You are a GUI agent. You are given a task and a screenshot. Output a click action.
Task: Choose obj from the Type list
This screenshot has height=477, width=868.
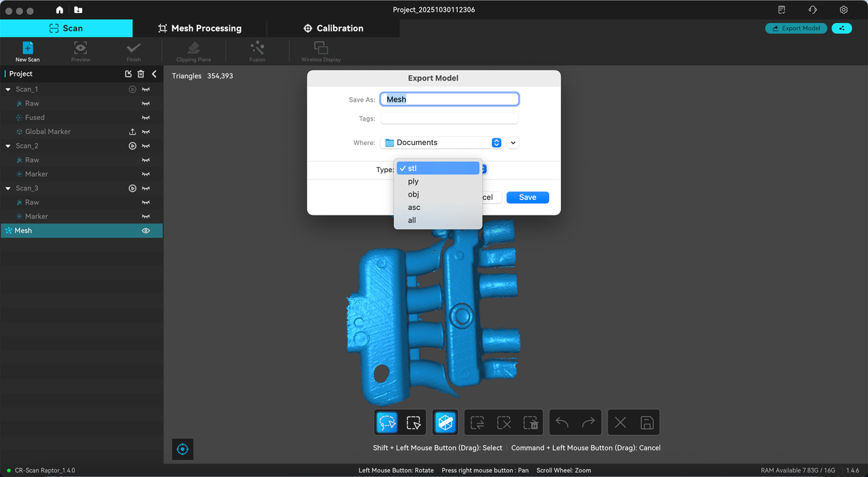[x=414, y=194]
